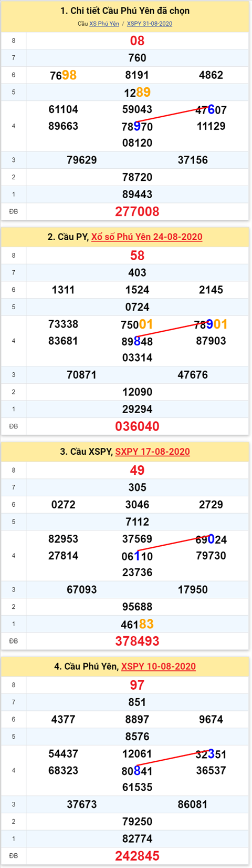Select the number 3046
The width and height of the screenshot is (252, 868).
137,505
